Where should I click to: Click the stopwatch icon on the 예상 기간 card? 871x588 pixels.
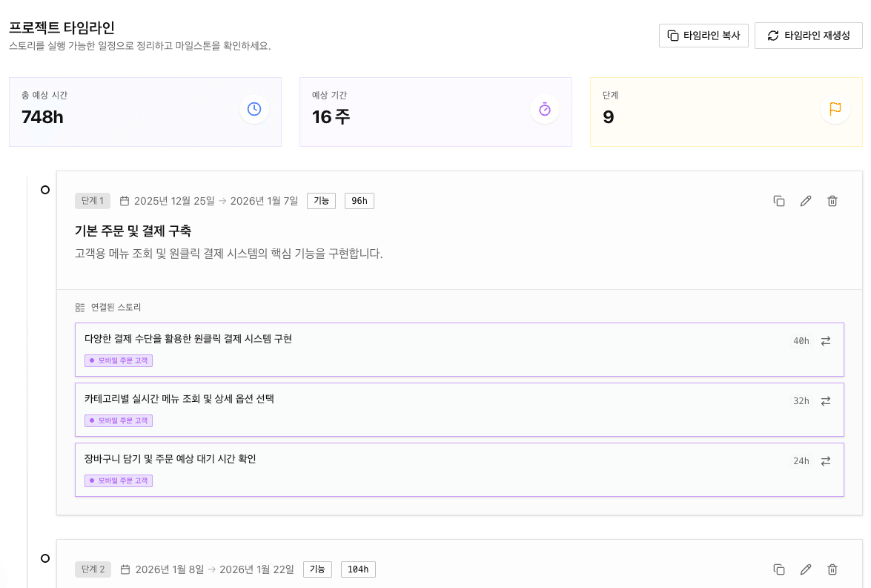[544, 109]
